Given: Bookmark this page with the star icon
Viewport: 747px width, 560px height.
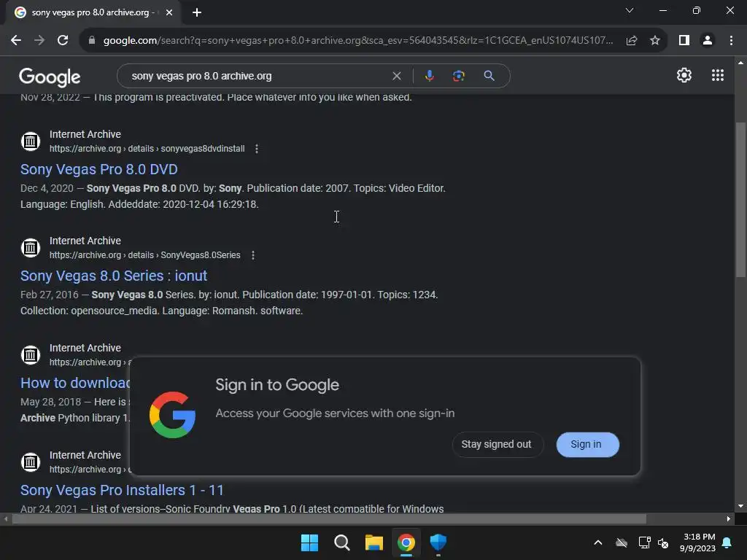Looking at the screenshot, I should 655,41.
